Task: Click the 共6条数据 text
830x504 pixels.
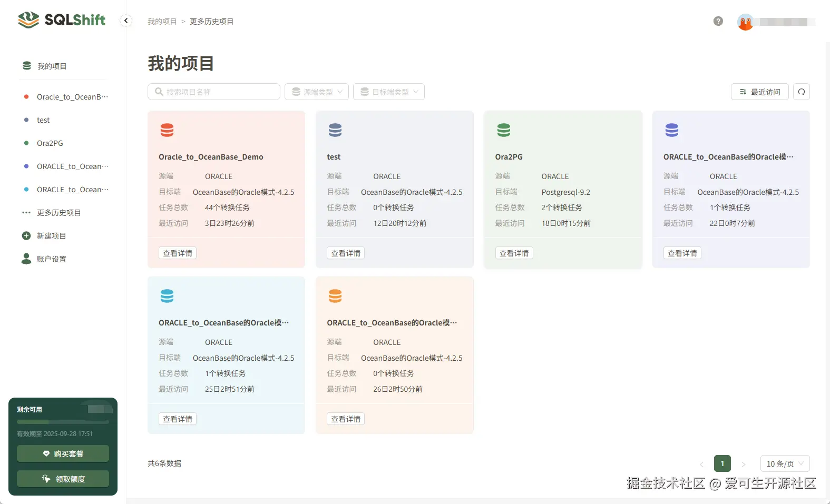Action: click(164, 463)
